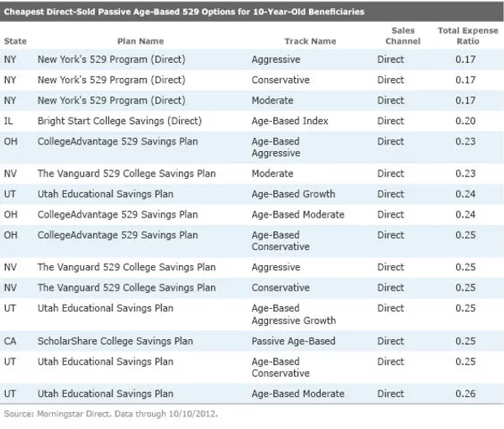Select the Utah plan with Age-Based Growth track
The image size is (504, 429).
point(105,194)
